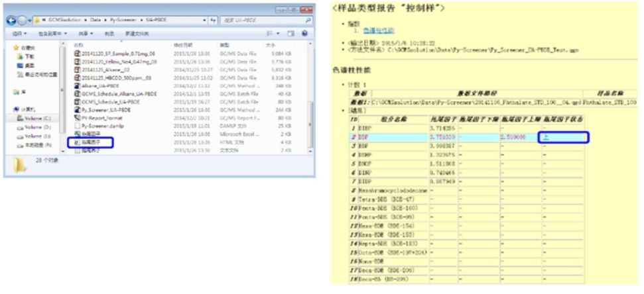Open the highlighted 拖尾因子 HTML file

[x=93, y=140]
